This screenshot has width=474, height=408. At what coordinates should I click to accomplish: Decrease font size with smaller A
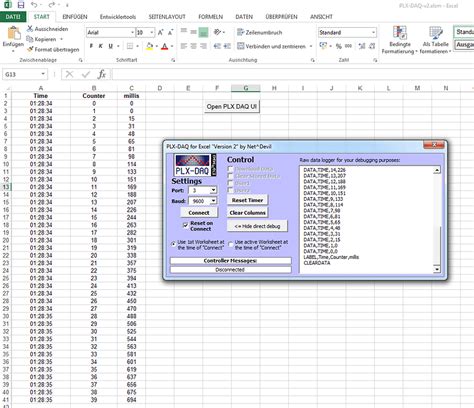click(x=170, y=32)
